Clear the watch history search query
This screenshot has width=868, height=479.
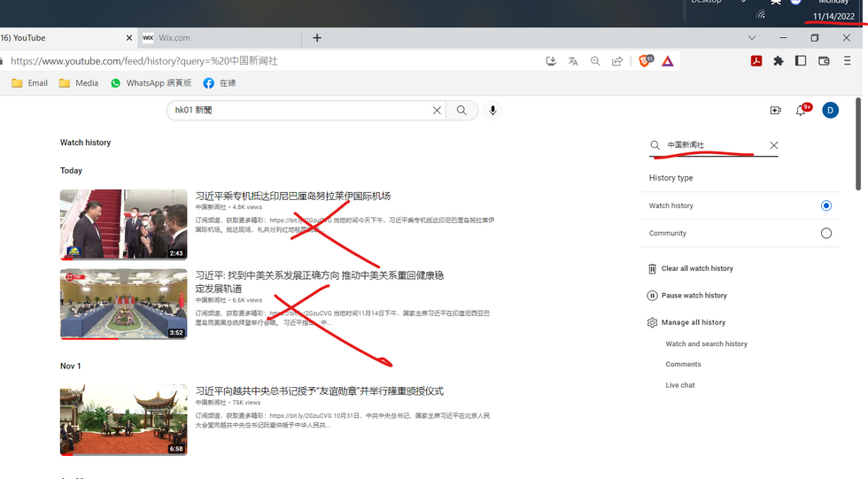click(x=774, y=145)
